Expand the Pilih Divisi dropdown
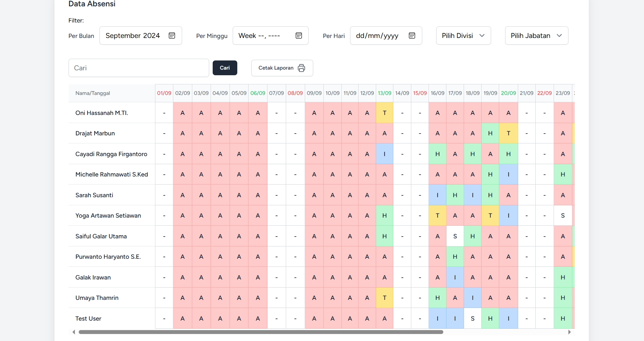Image resolution: width=644 pixels, height=341 pixels. [x=463, y=36]
